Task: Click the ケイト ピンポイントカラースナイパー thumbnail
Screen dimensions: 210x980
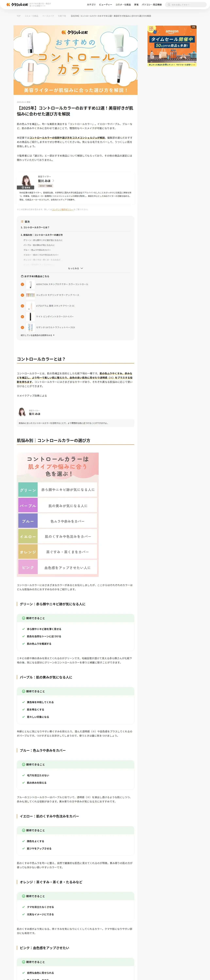Action: click(30, 317)
